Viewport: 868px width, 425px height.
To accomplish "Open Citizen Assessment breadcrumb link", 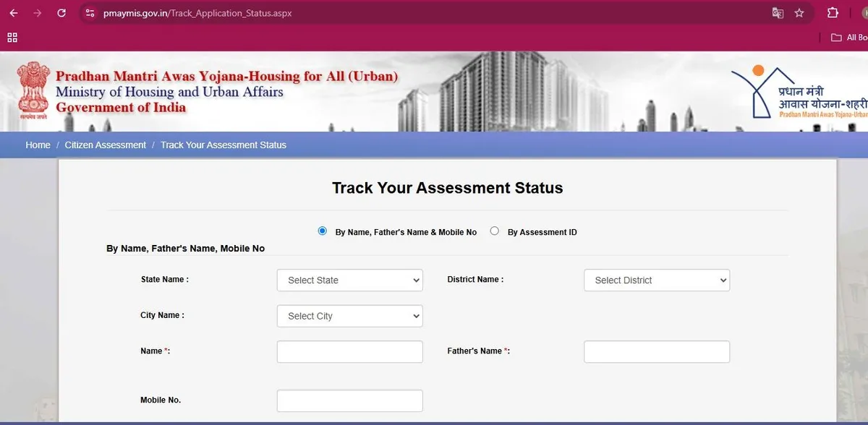I will pos(105,145).
